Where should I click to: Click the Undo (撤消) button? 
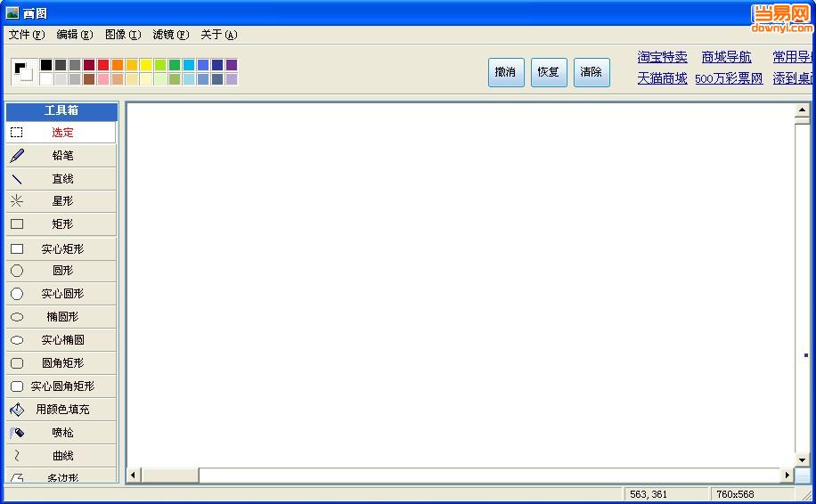(x=506, y=72)
